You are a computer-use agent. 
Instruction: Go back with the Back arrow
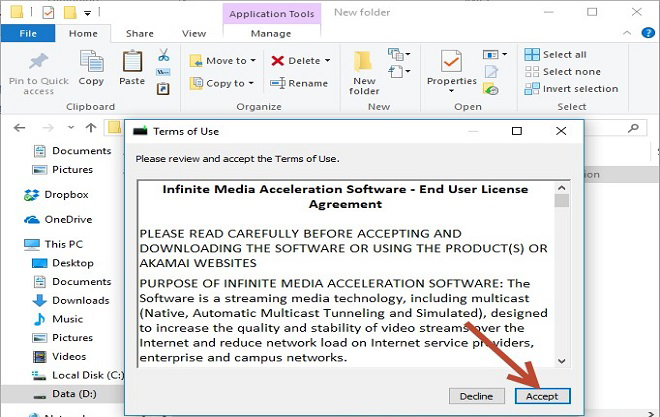coord(19,127)
